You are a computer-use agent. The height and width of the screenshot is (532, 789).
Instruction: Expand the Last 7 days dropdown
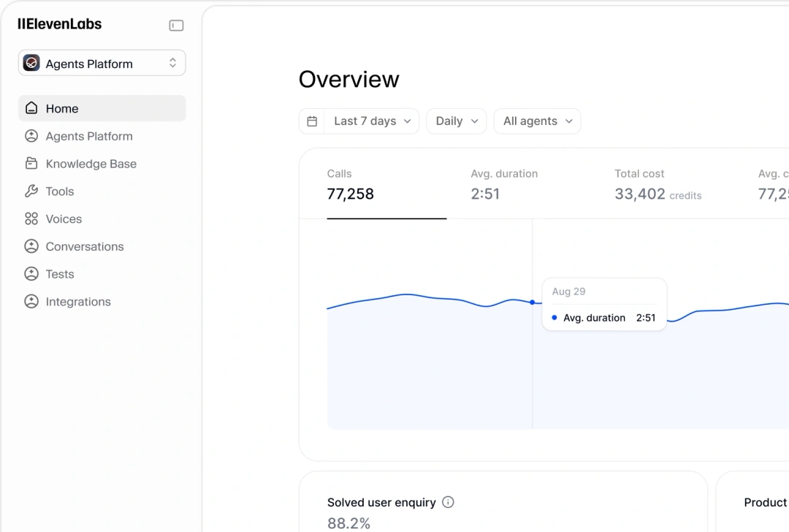pos(372,121)
